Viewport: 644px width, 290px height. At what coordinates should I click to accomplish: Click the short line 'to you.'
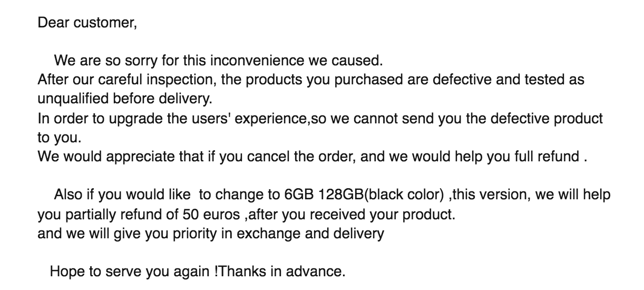[x=61, y=137]
